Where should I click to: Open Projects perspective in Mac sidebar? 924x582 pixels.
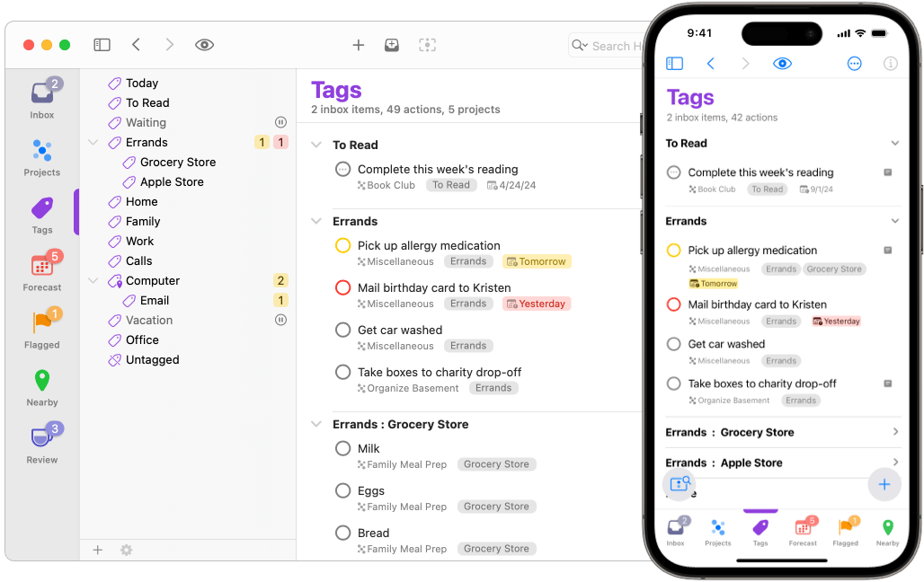[x=42, y=157]
